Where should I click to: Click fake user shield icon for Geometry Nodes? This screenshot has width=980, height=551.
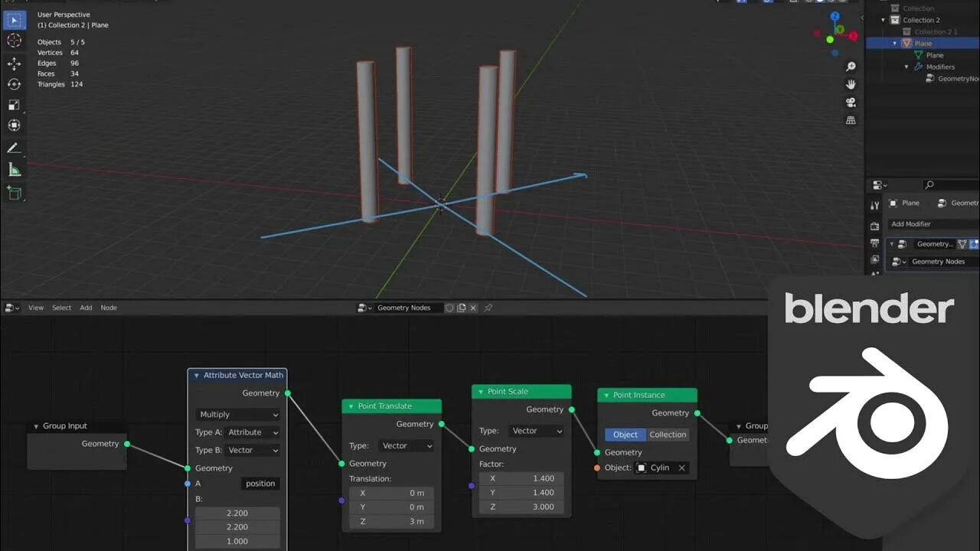(x=449, y=308)
